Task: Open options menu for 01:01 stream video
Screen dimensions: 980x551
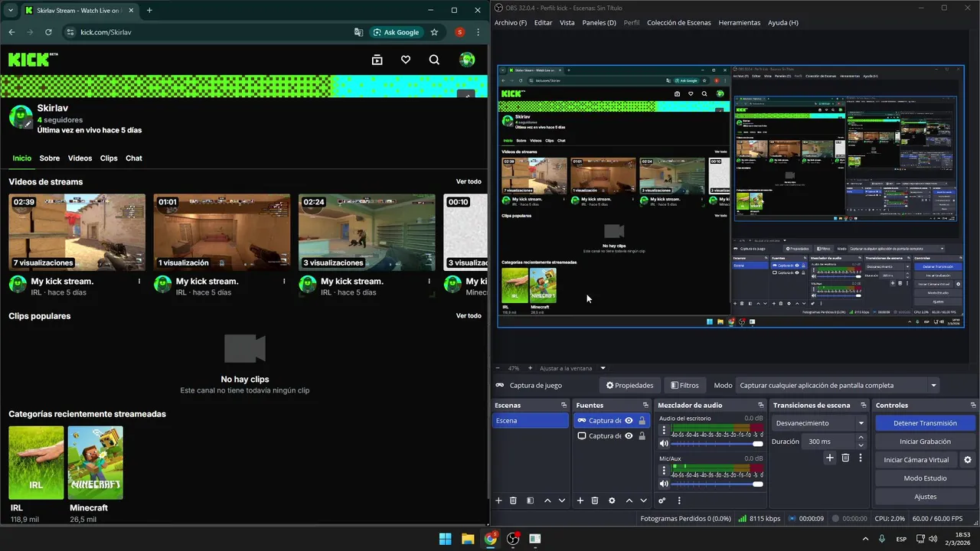Action: 284,282
